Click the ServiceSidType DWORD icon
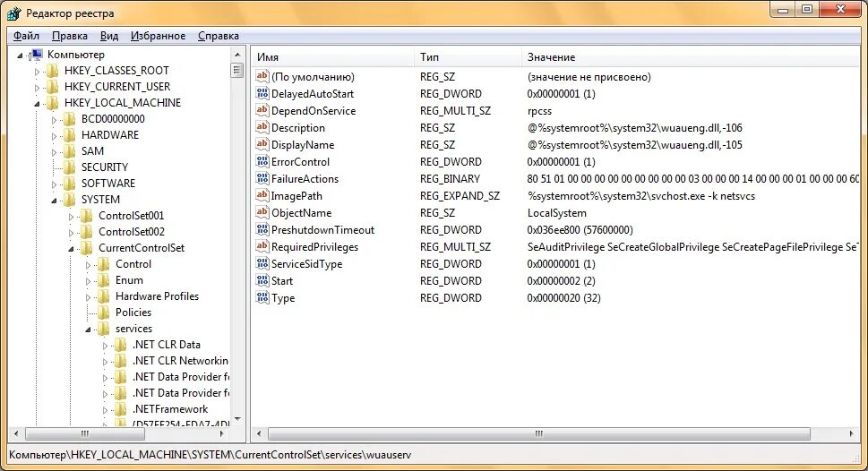 pos(262,263)
